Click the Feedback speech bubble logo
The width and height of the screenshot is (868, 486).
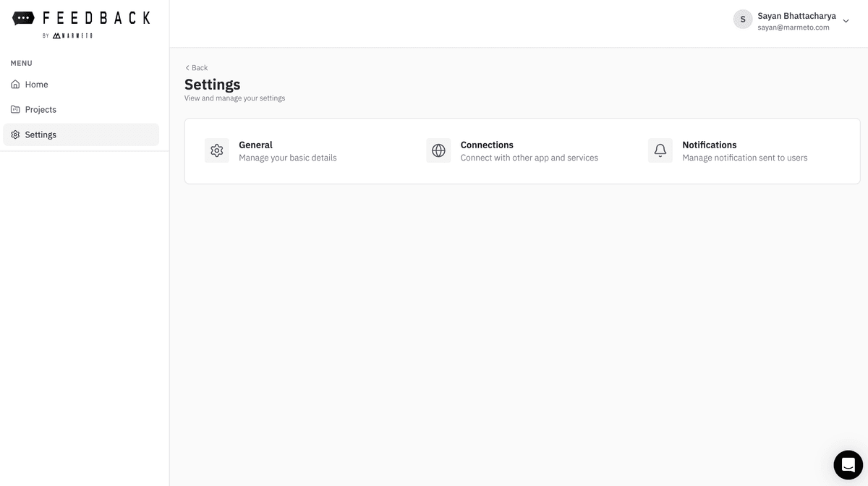(x=23, y=18)
